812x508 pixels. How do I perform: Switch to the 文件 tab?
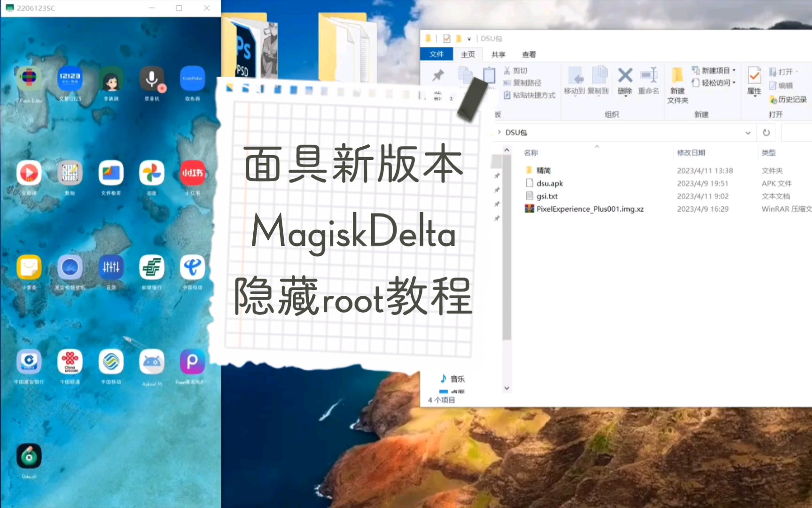click(437, 54)
